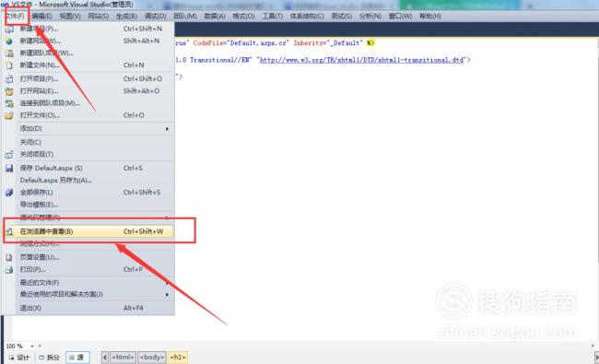
Task: Switch to the 拆分 split view tab
Action: 50,358
